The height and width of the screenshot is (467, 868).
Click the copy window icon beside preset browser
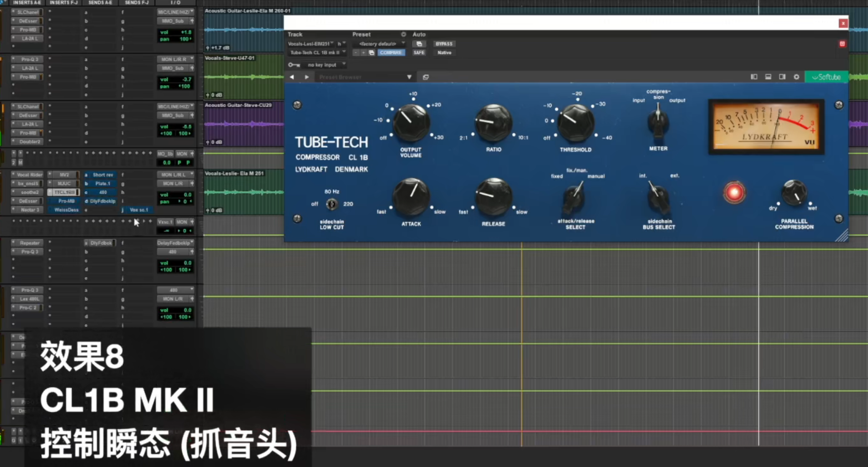(x=426, y=77)
